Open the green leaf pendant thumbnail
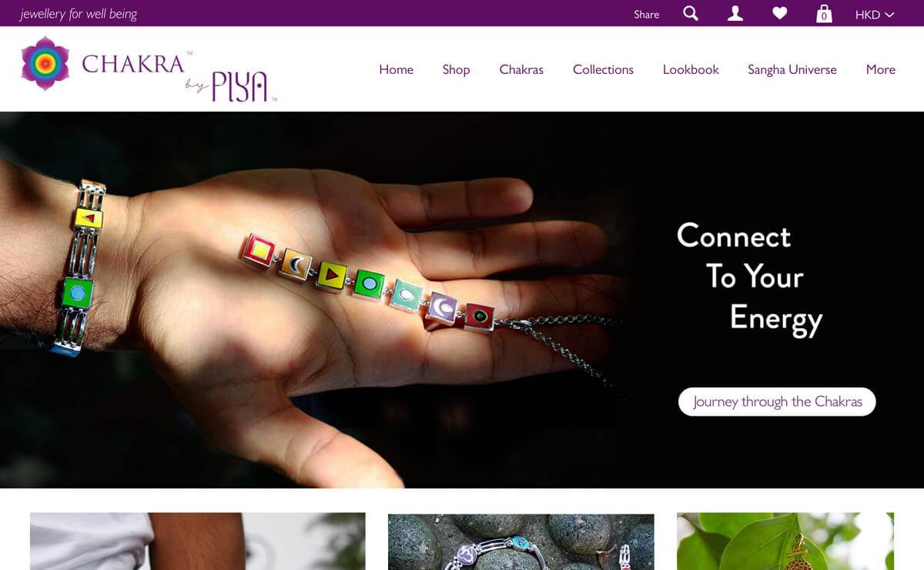 (x=785, y=541)
